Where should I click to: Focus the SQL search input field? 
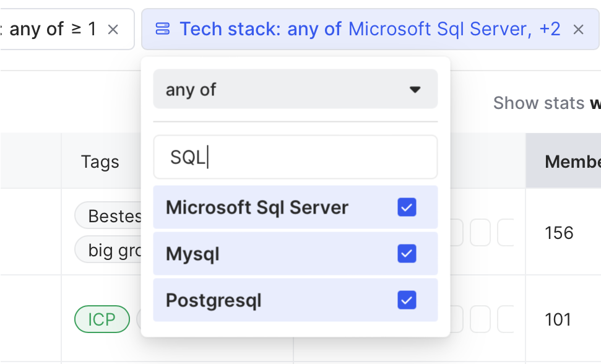click(295, 157)
